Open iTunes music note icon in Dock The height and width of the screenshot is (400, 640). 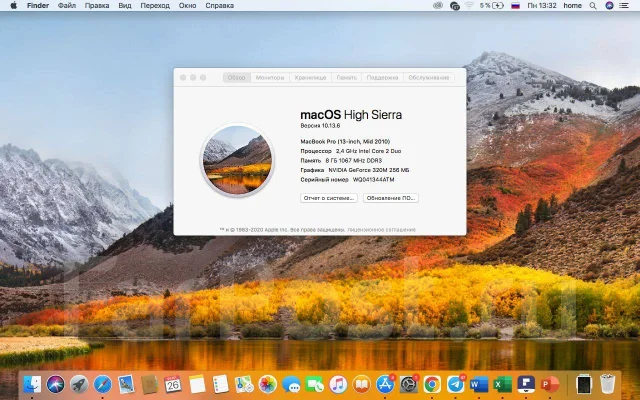pos(338,384)
